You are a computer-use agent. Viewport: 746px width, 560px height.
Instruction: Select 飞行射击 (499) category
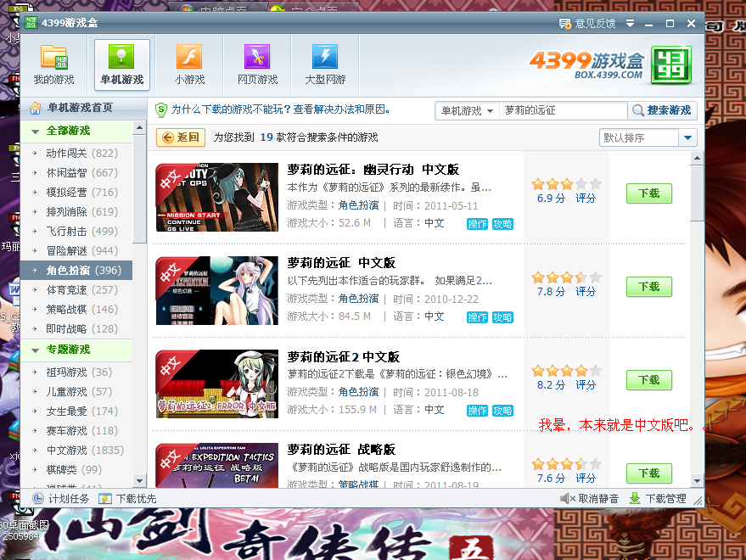point(76,232)
